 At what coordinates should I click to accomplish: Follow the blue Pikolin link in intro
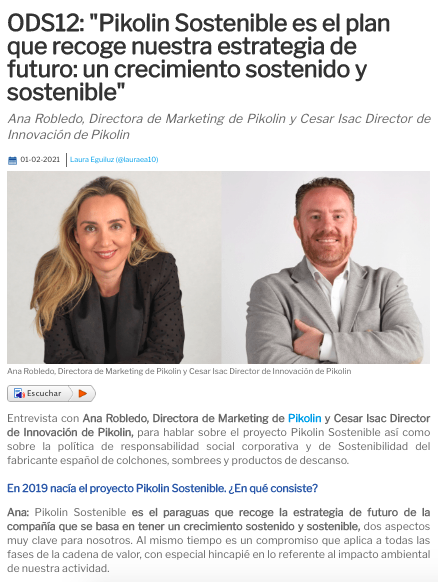point(304,418)
